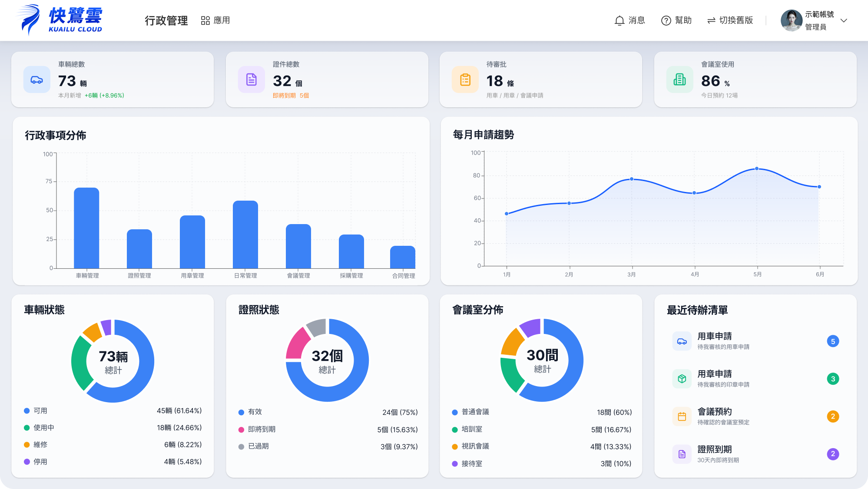This screenshot has height=489, width=868.
Task: Click the 32個 license donut chart center
Action: (327, 360)
